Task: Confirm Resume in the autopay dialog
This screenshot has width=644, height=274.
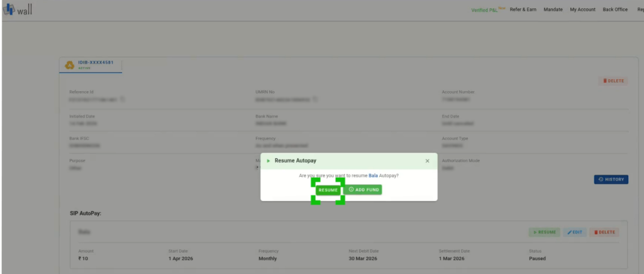Action: click(x=328, y=190)
